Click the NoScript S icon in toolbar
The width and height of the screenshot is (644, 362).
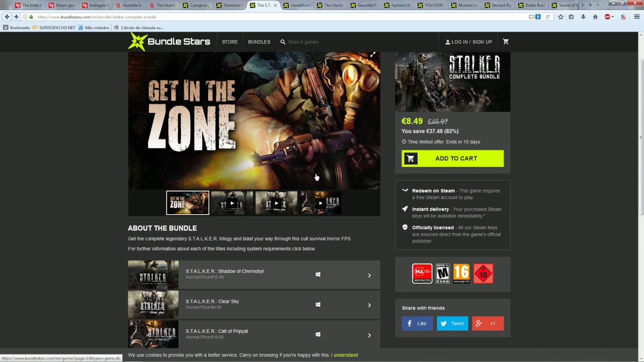click(623, 17)
